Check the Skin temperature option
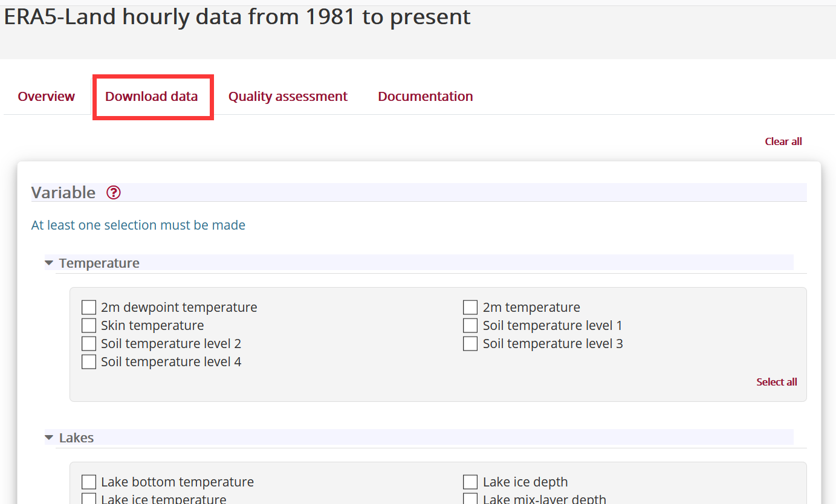Screen dimensions: 836x504 click(x=89, y=326)
